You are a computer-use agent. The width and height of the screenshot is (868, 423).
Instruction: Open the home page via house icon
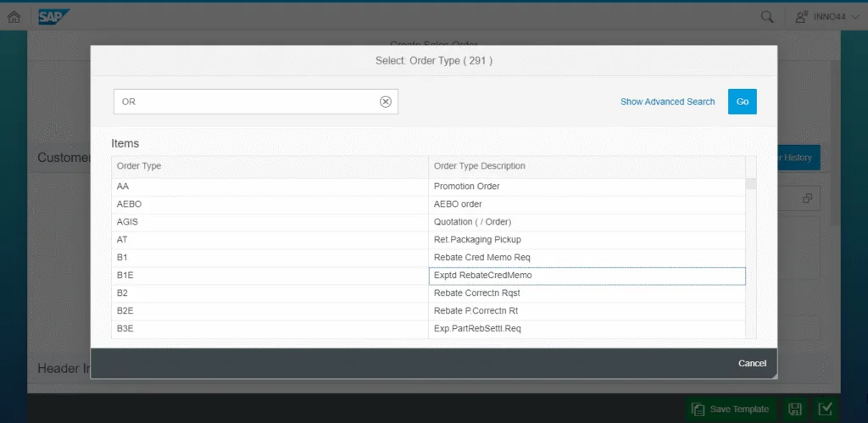14,17
